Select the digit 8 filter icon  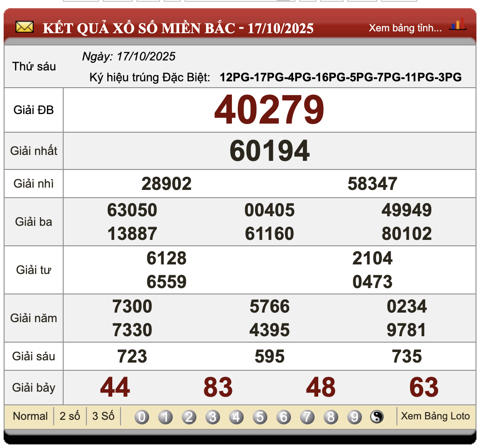pos(331,416)
